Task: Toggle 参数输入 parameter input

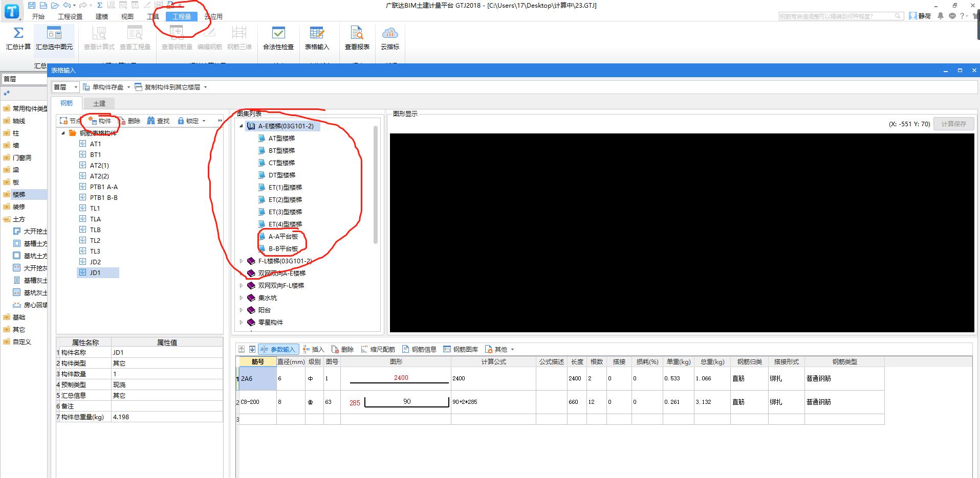Action: (x=278, y=349)
